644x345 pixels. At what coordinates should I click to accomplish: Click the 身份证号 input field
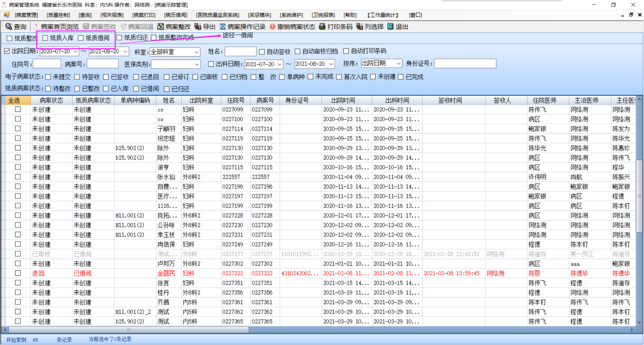tap(465, 64)
